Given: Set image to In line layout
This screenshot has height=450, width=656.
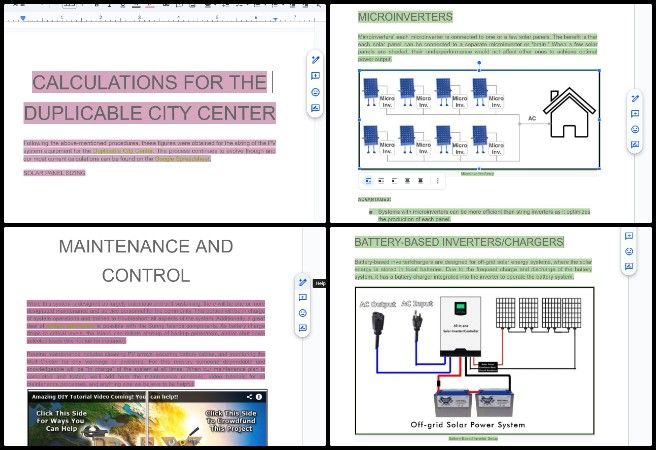Looking at the screenshot, I should click(368, 181).
